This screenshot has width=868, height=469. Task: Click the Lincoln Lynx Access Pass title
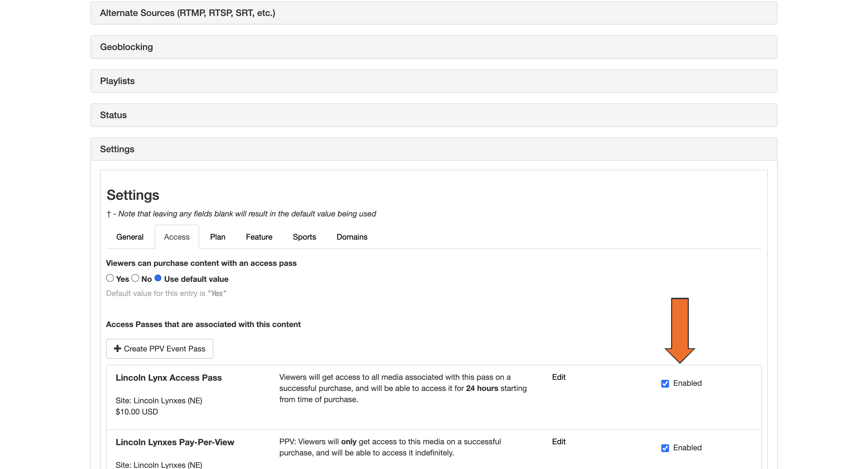[x=168, y=378]
